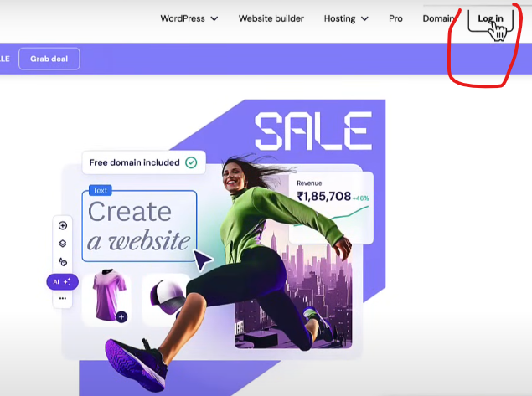Open the purple AI tools button
Image resolution: width=532 pixels, height=396 pixels.
62,282
